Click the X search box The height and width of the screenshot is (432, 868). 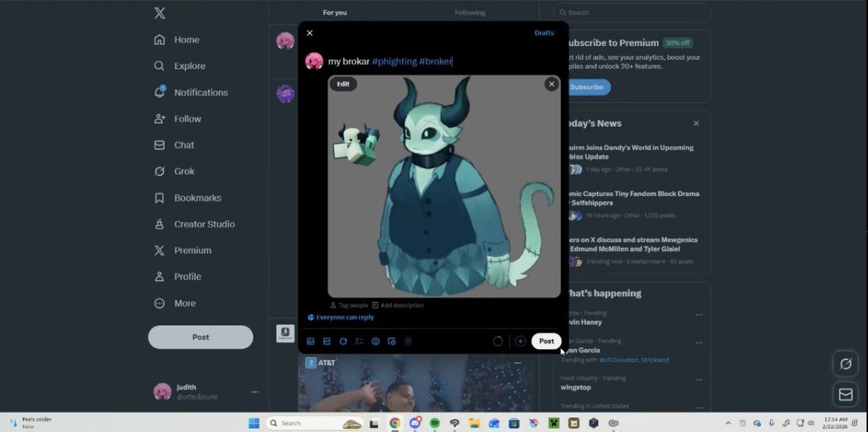click(x=632, y=12)
